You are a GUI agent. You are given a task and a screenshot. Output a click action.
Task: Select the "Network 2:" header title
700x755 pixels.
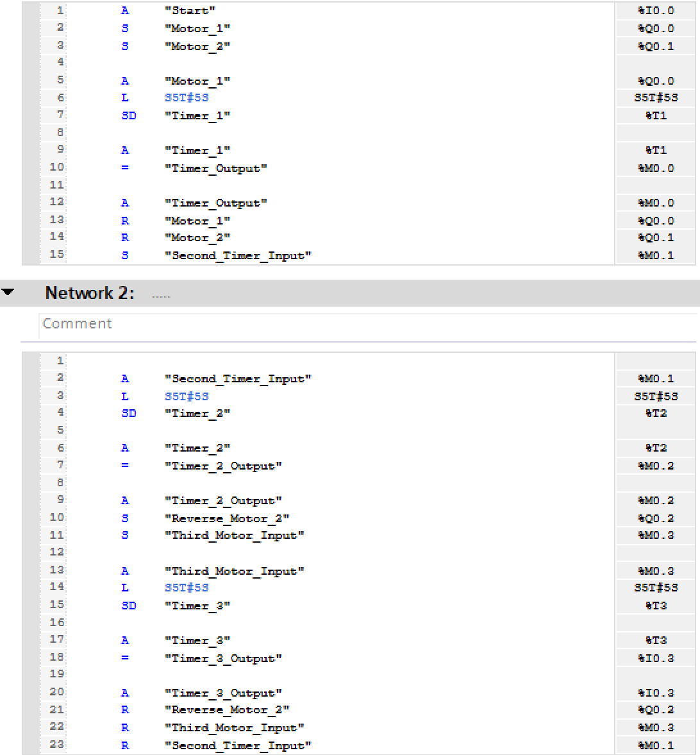point(90,293)
